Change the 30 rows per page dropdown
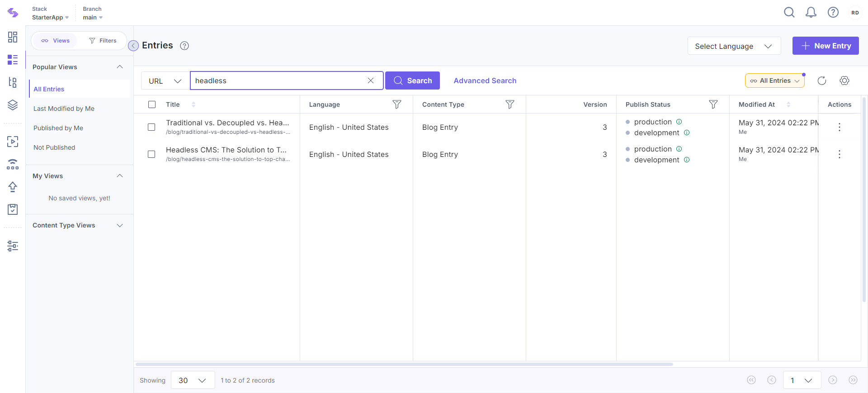This screenshot has width=868, height=393. click(x=193, y=380)
